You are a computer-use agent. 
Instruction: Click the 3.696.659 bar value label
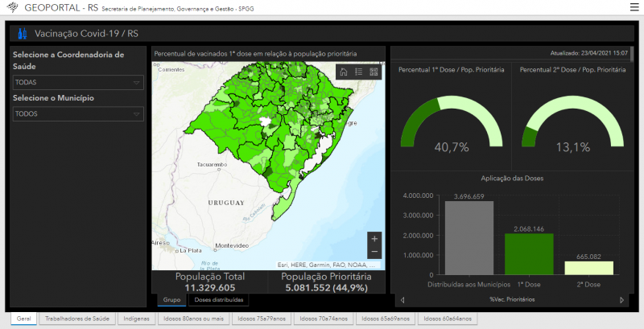click(x=469, y=196)
